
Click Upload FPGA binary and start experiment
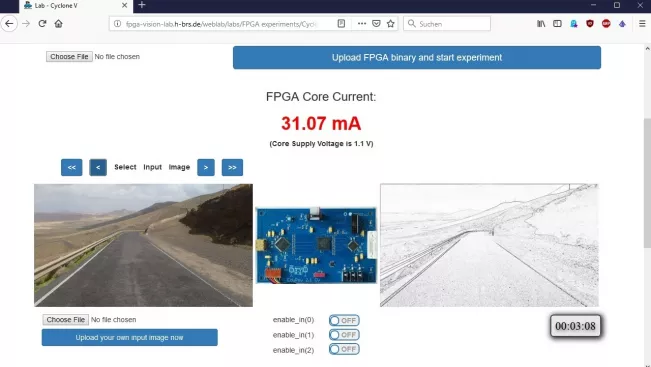tap(417, 57)
